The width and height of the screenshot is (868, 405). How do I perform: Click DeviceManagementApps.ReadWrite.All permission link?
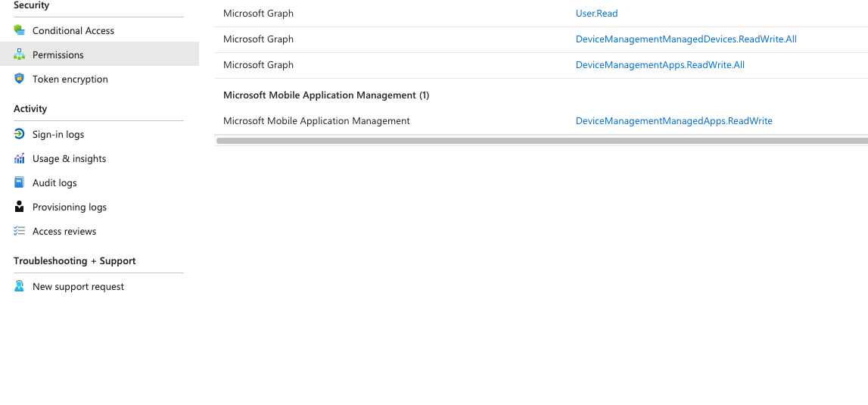[x=660, y=65]
